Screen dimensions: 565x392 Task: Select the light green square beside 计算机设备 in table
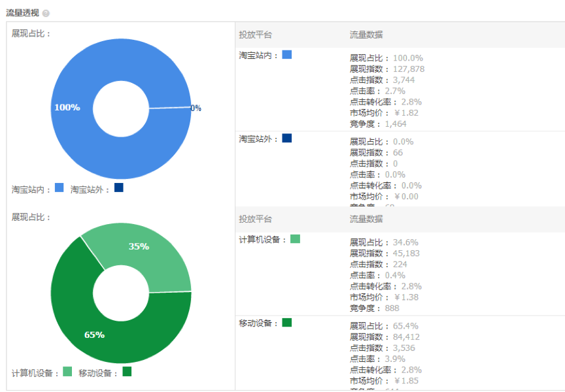(x=295, y=239)
